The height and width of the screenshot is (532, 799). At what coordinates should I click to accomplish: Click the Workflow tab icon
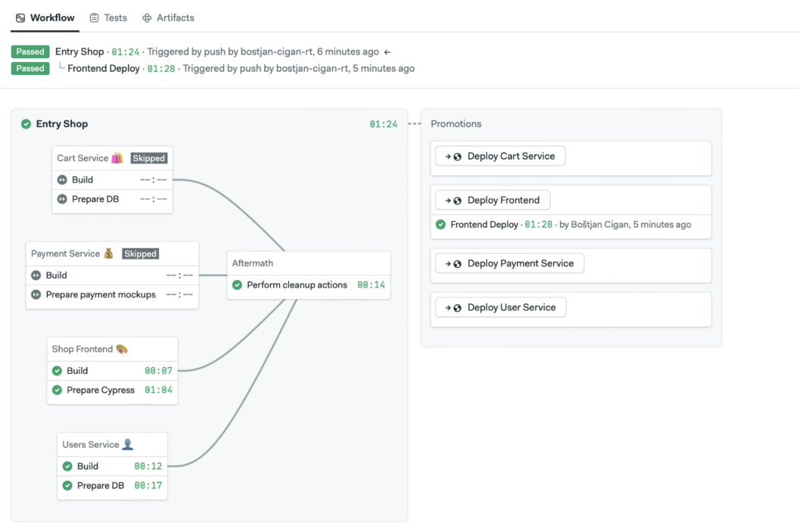20,17
